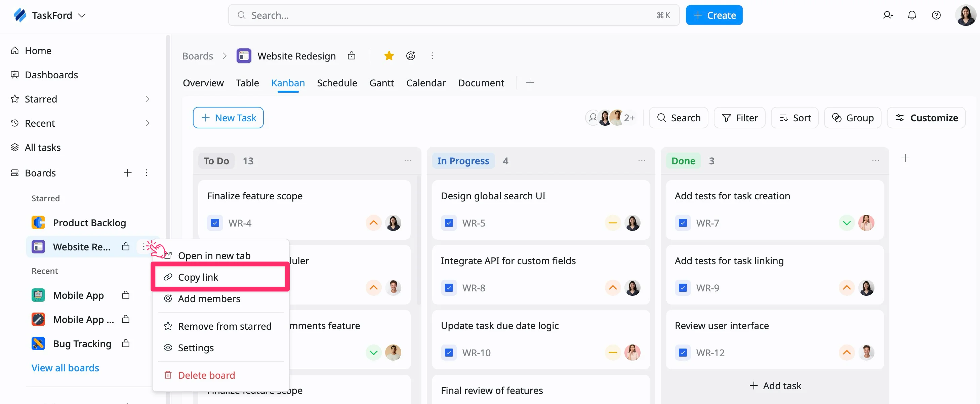Click the New Task button

click(x=228, y=118)
